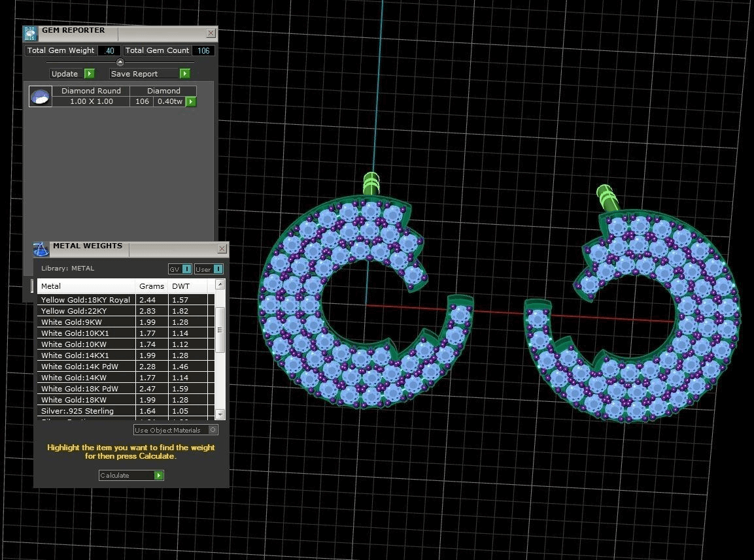Screen dimensions: 754x560
Task: Toggle the GV library switch
Action: [x=186, y=269]
